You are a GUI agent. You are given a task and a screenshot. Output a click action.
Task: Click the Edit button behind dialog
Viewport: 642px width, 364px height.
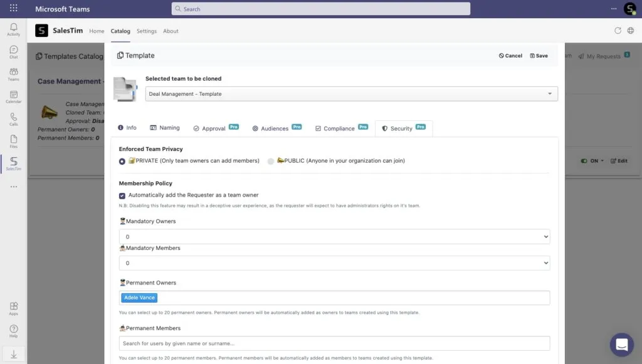(619, 161)
